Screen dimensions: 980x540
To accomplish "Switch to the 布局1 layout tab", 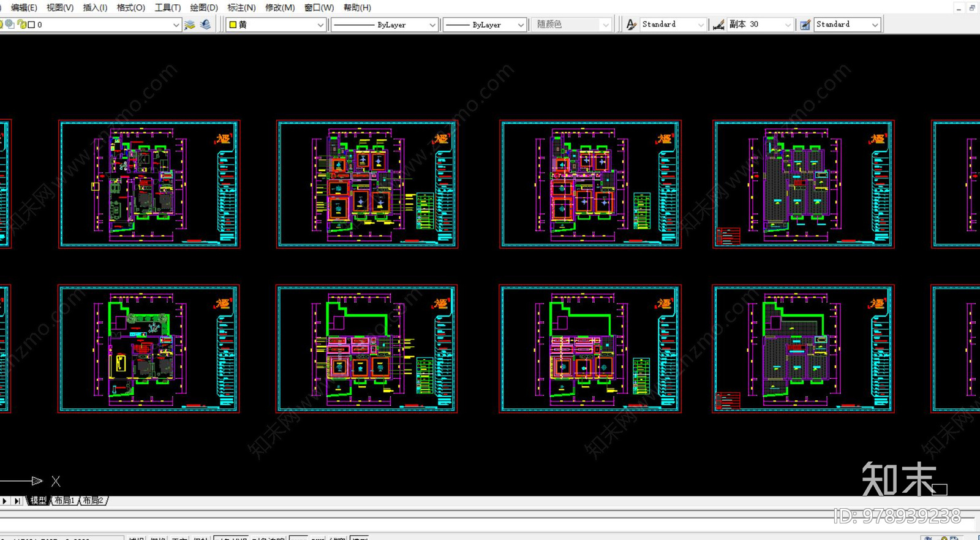I will (64, 501).
